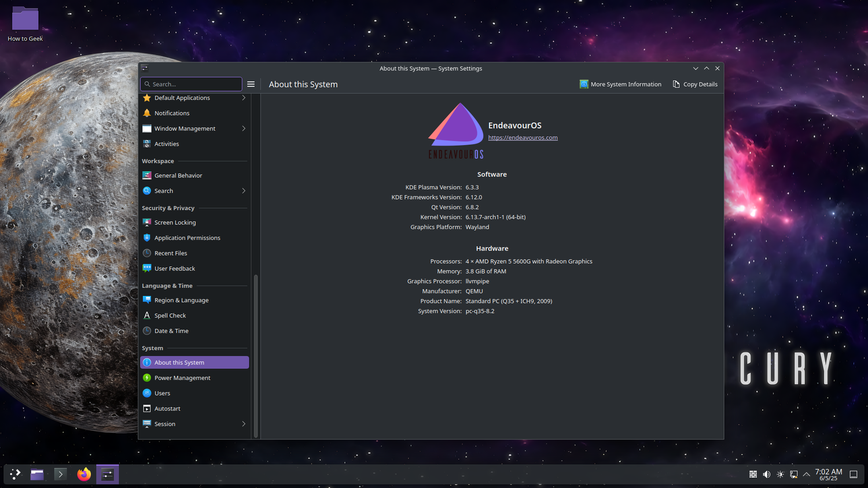Open the hamburger menu next to search
The width and height of the screenshot is (868, 488).
[x=251, y=84]
